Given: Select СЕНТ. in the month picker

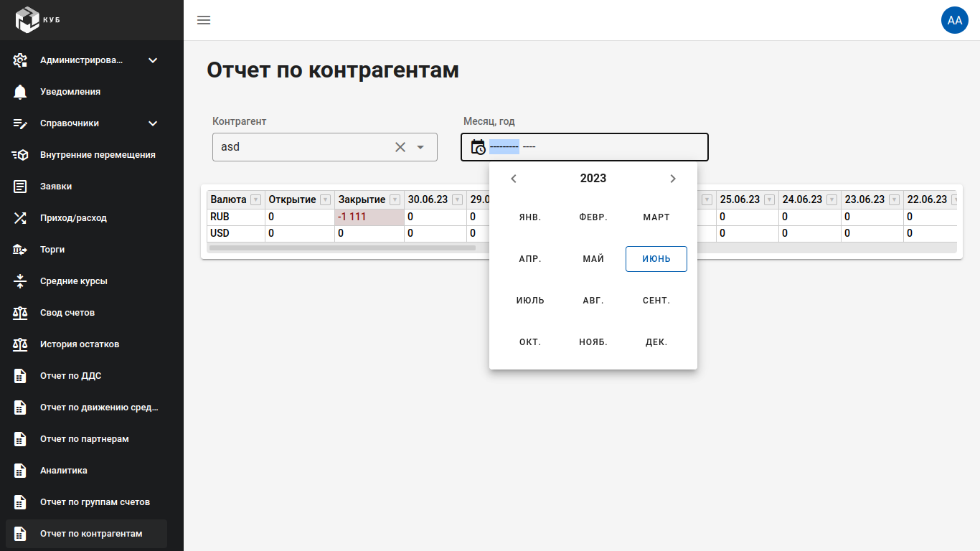Looking at the screenshot, I should [x=656, y=301].
